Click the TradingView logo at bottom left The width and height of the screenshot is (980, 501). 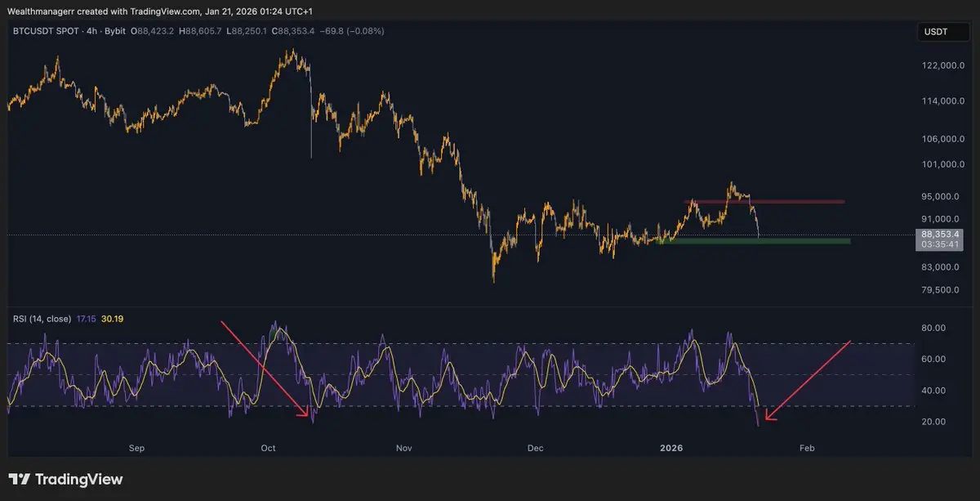[65, 480]
